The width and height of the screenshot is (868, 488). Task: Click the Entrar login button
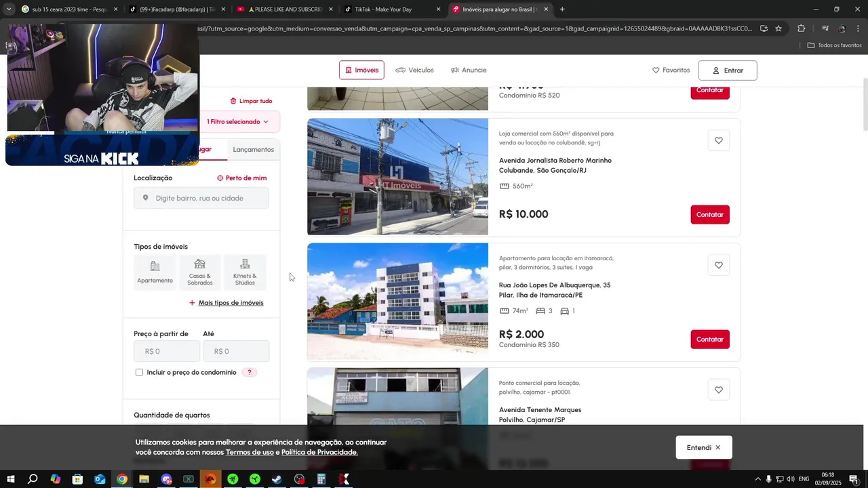click(728, 70)
